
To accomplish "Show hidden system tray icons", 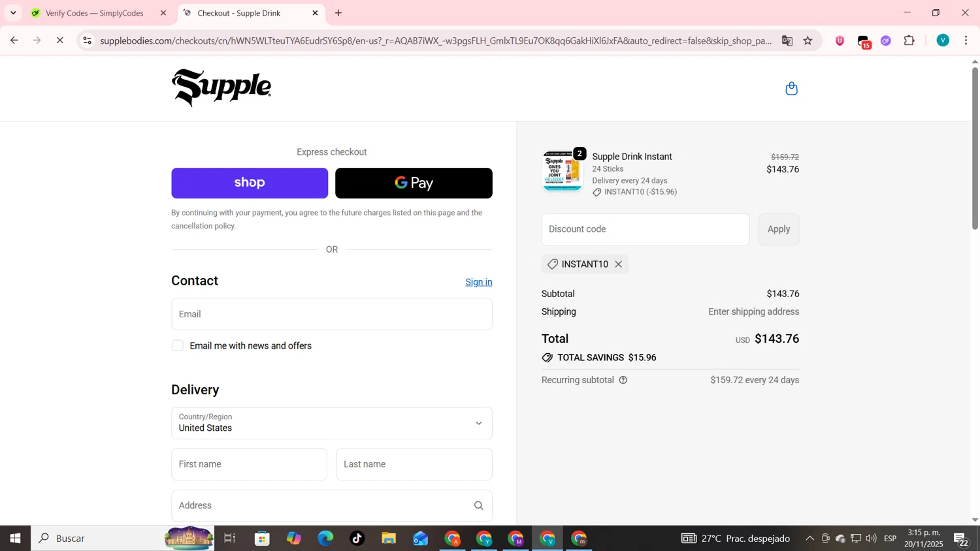I will click(x=809, y=539).
